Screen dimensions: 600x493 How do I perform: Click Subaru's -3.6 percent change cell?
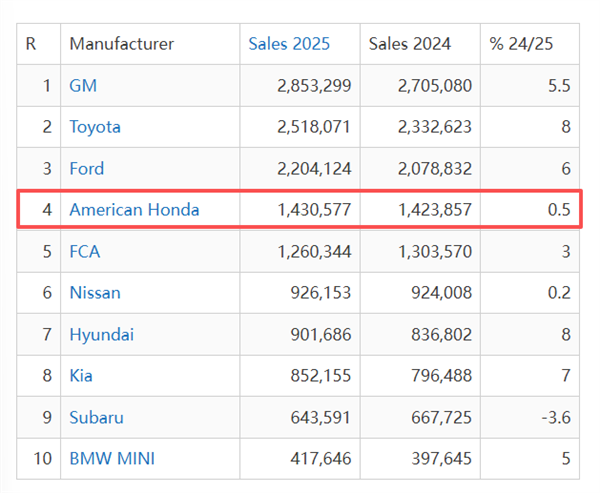(553, 418)
